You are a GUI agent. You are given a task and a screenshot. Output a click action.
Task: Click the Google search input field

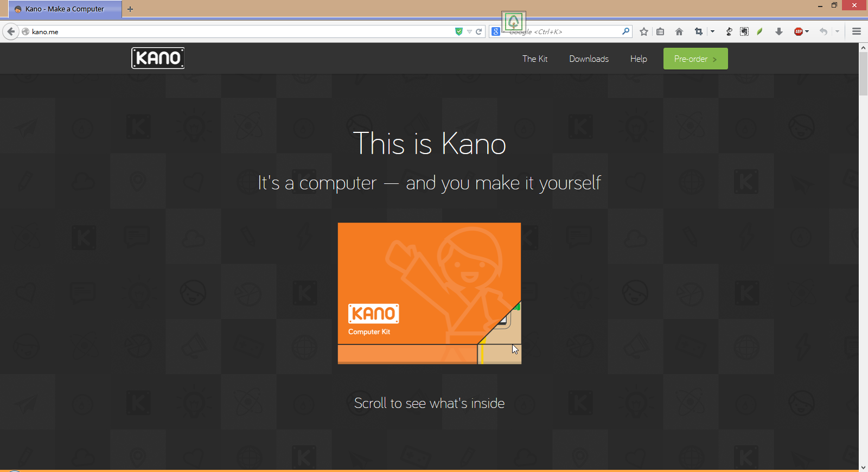(561, 31)
